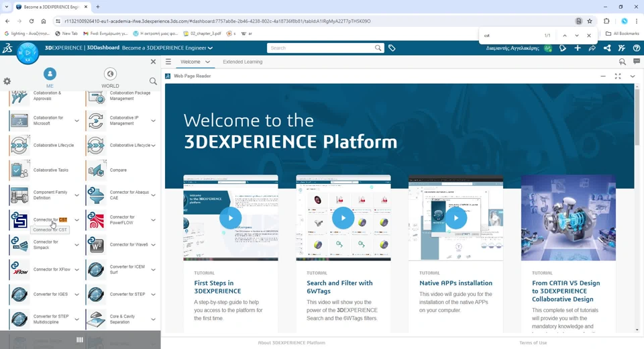Image resolution: width=644 pixels, height=349 pixels.
Task: Open Native APPs installation tutorial link
Action: tap(455, 283)
